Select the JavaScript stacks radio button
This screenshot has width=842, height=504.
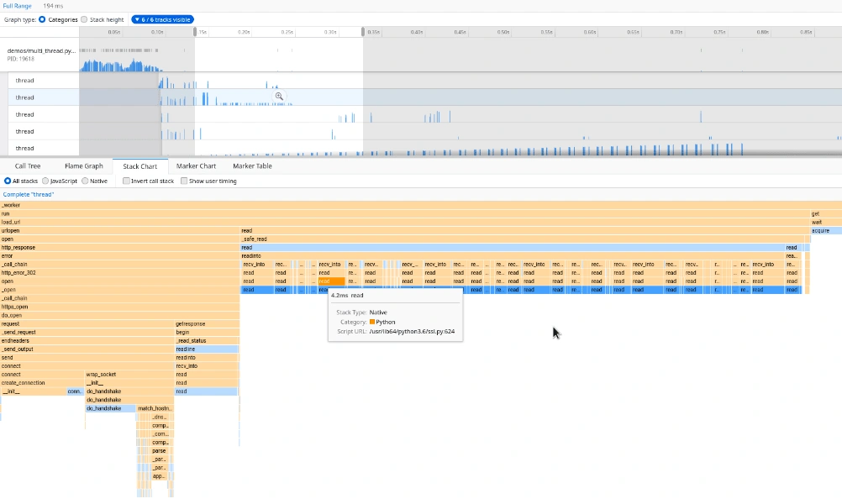pyautogui.click(x=45, y=181)
